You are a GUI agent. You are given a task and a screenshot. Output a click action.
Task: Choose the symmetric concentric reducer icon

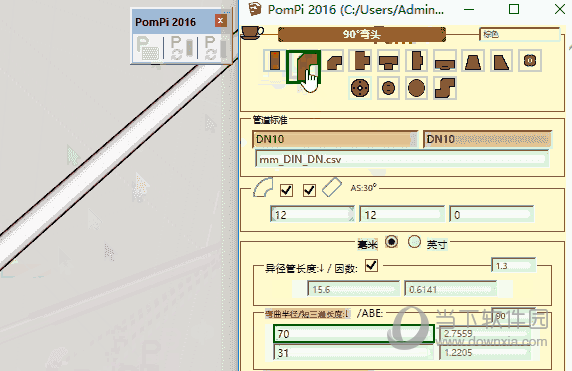473,61
